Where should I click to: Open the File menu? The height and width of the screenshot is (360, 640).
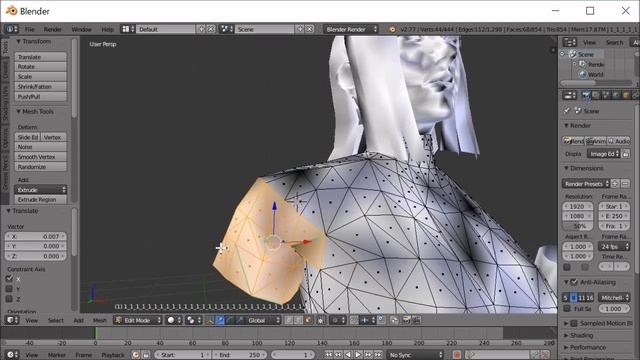pos(29,29)
